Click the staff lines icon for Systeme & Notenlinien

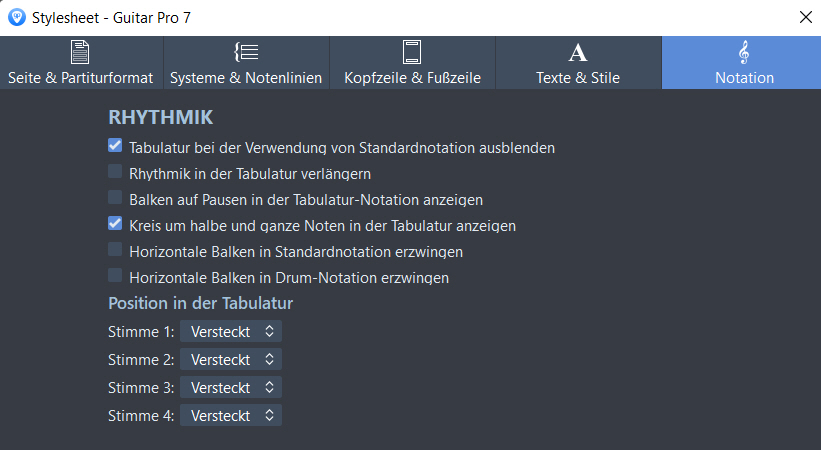[246, 52]
